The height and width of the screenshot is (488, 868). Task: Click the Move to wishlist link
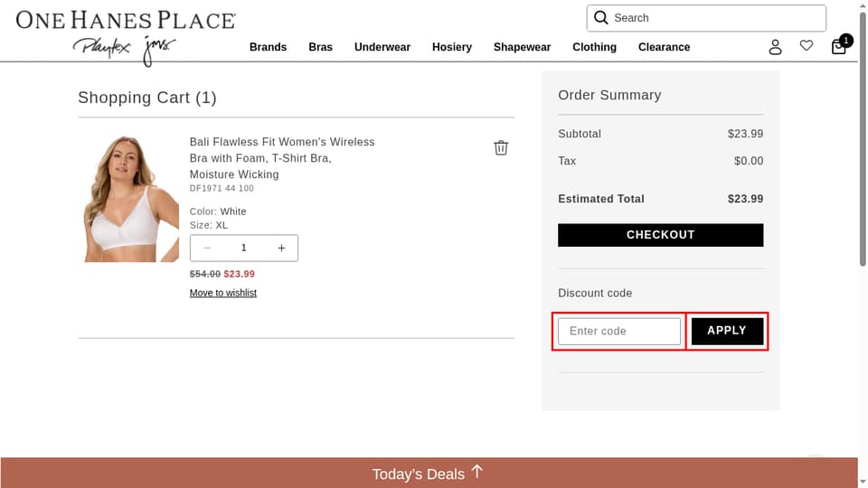[x=223, y=293]
